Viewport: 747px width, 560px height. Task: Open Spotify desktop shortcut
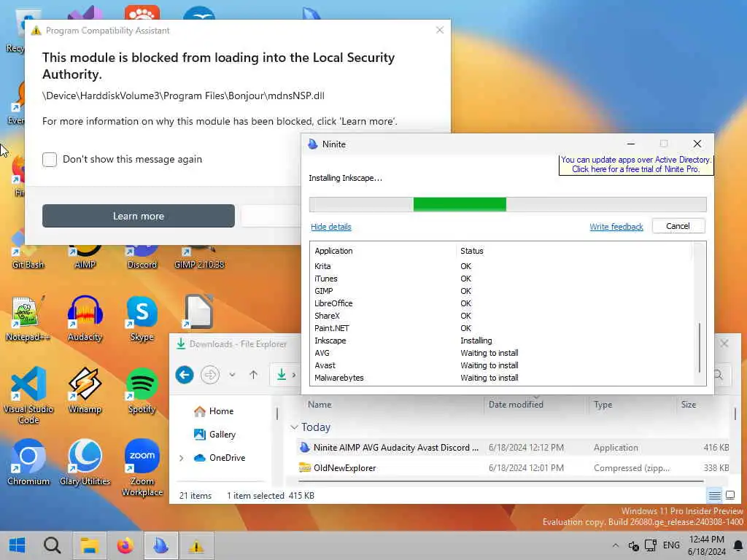click(x=142, y=390)
